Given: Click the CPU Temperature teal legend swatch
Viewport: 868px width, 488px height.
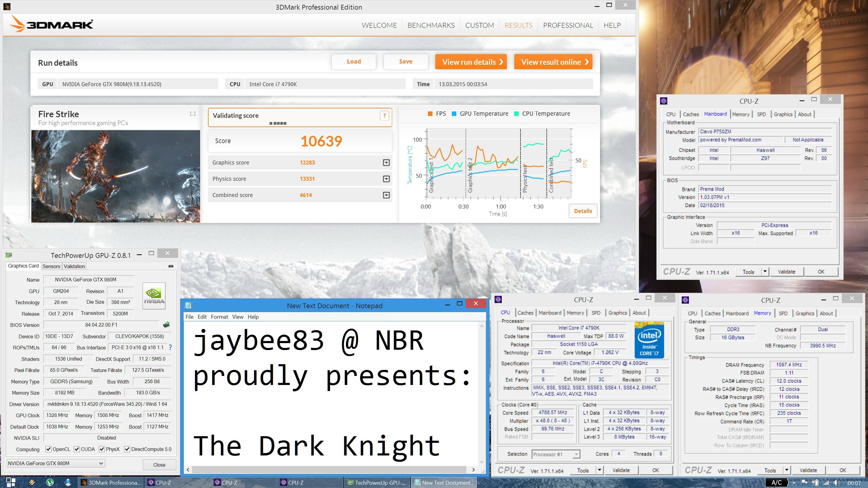Looking at the screenshot, I should [x=516, y=114].
